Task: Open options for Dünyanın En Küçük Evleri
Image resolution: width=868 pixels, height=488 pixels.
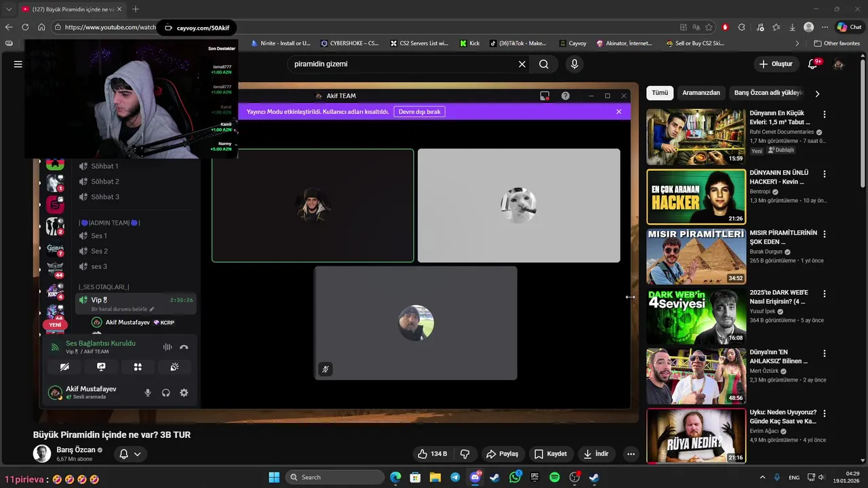Action: tap(825, 115)
